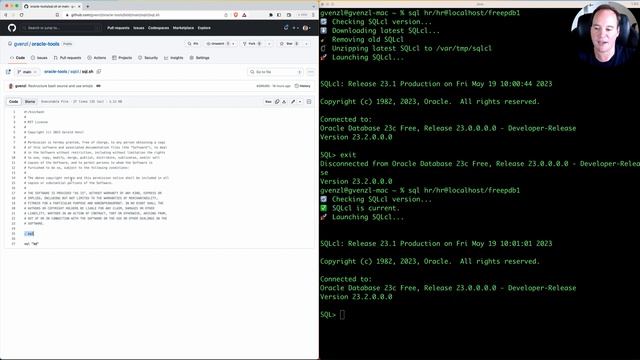Expand the plus create-new dropdown

pyautogui.click(x=295, y=28)
